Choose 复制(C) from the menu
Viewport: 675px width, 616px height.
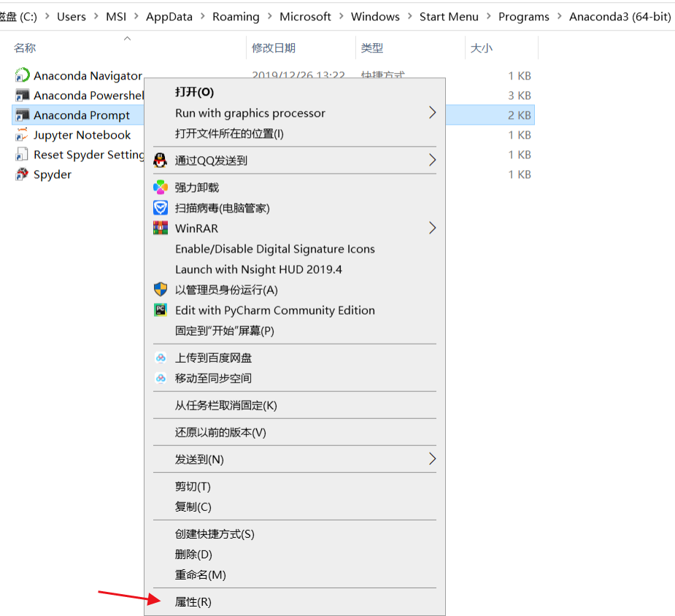(x=295, y=507)
